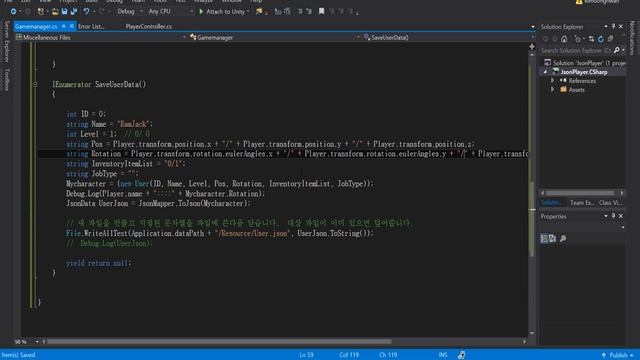Click the Save file disk icon
Image resolution: width=640 pixels, height=360 pixels.
pyautogui.click(x=64, y=11)
